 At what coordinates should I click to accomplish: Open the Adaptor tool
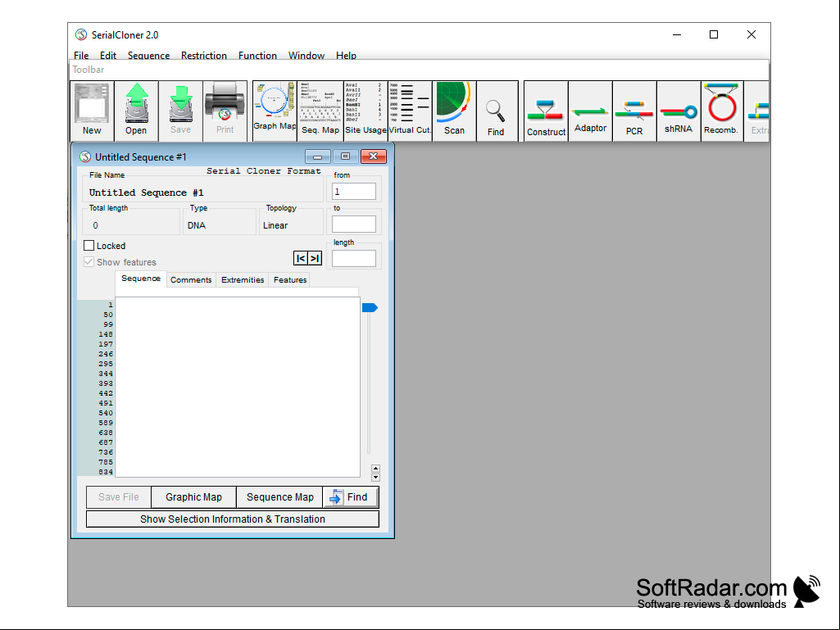590,111
